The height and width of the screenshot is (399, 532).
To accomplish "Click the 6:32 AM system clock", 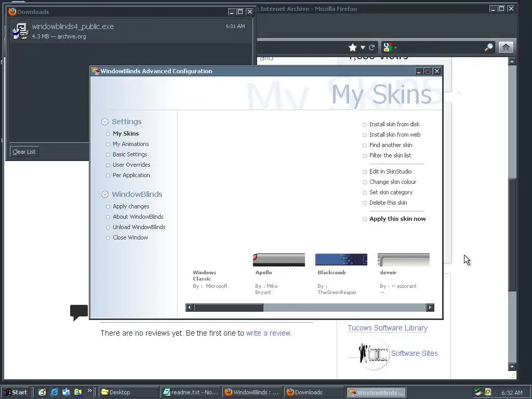I will [x=512, y=393].
